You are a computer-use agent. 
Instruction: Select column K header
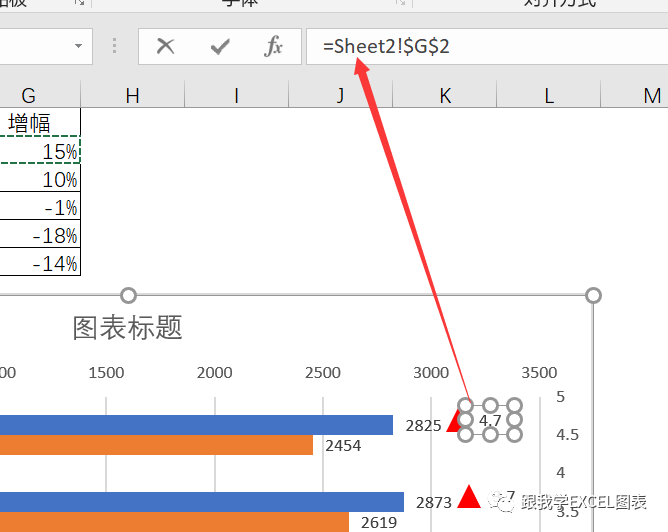click(x=444, y=95)
